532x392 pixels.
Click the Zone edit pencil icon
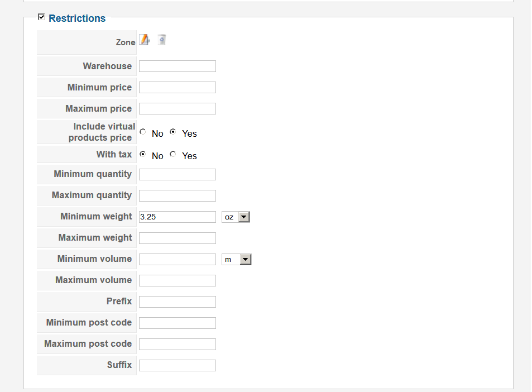click(145, 40)
